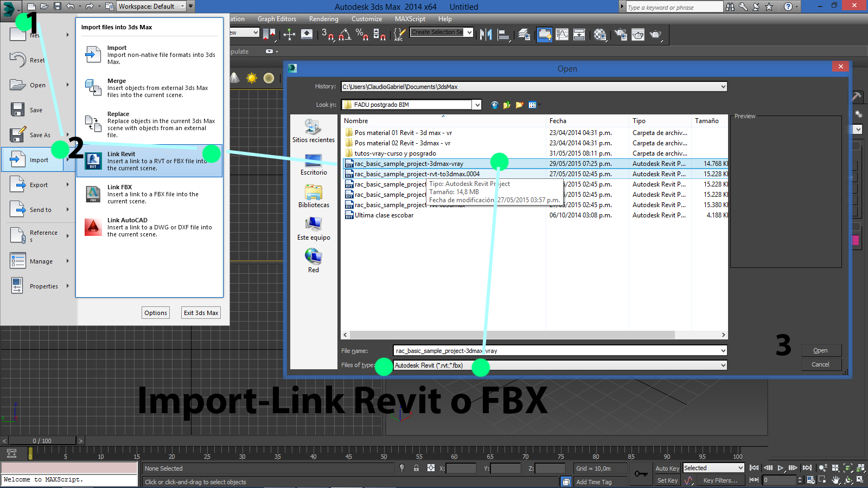Open the Rendered Frame Window icon
This screenshot has height=488, width=868.
tap(638, 35)
